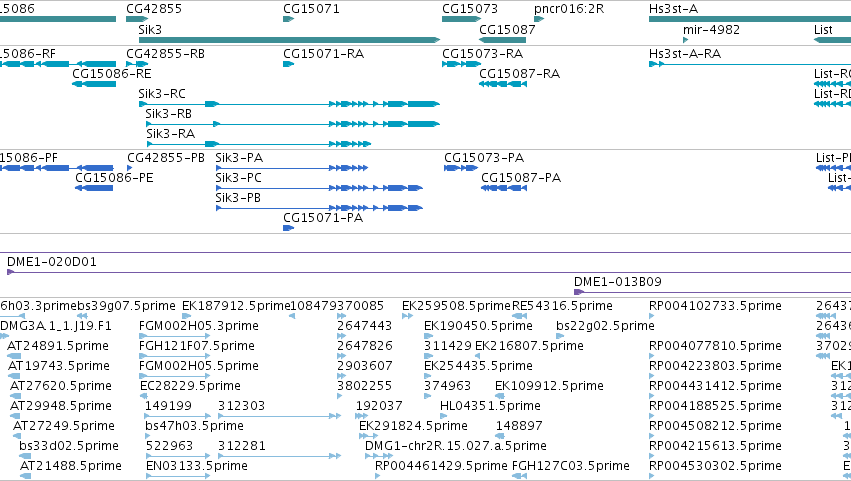The height and width of the screenshot is (481, 851).
Task: Select EST AT21488.5prime
Action: point(71,466)
